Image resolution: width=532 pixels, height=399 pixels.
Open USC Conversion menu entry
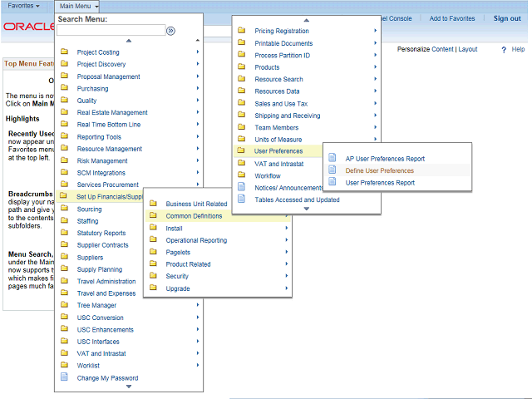[x=100, y=318]
